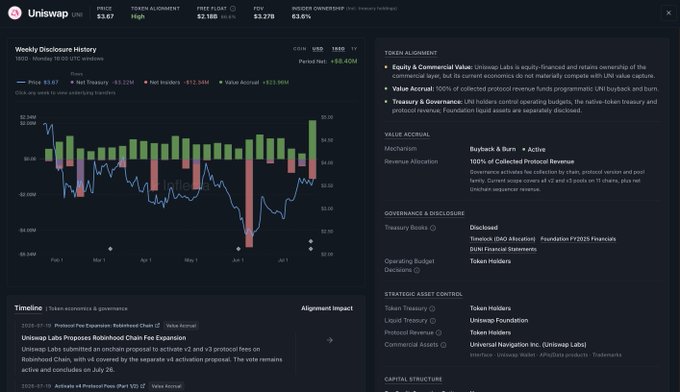Image resolution: width=680 pixels, height=392 pixels.
Task: Switch chart units to COIN
Action: point(300,49)
